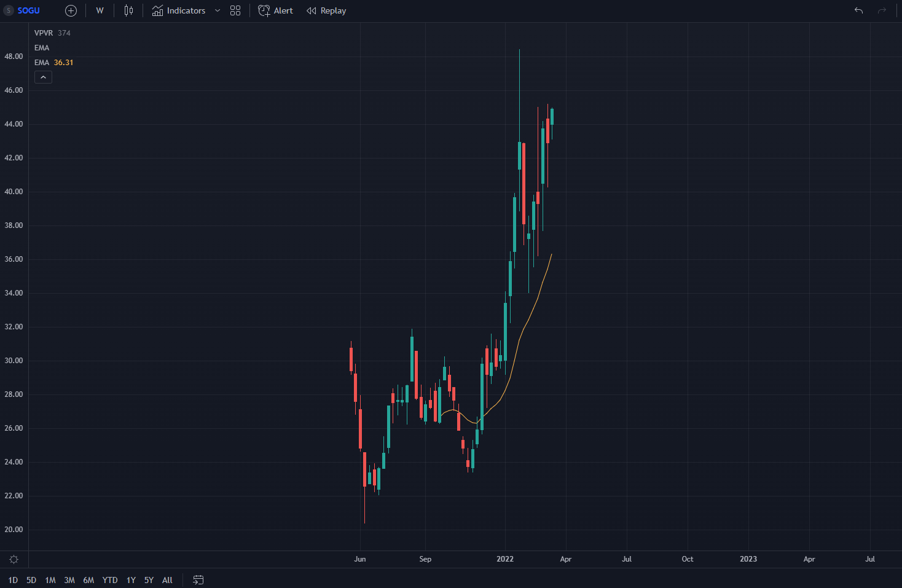Open the indicator templates grid icon
Image resolution: width=902 pixels, height=588 pixels.
pyautogui.click(x=235, y=10)
